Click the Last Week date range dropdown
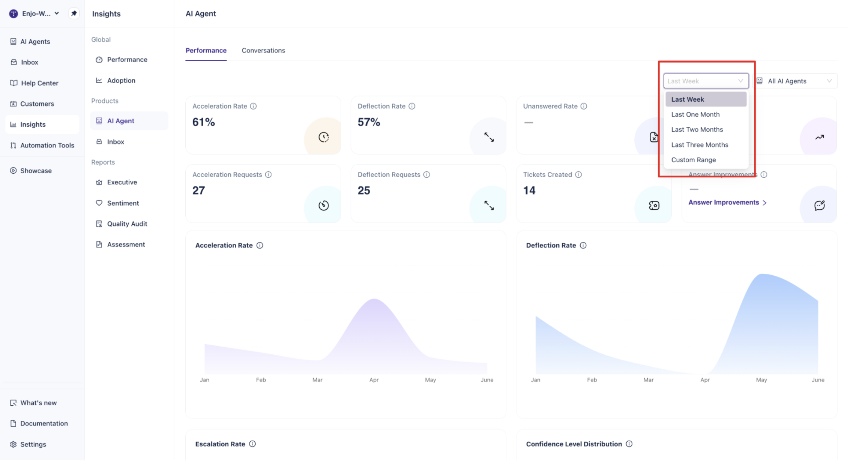The height and width of the screenshot is (462, 868). coord(706,81)
